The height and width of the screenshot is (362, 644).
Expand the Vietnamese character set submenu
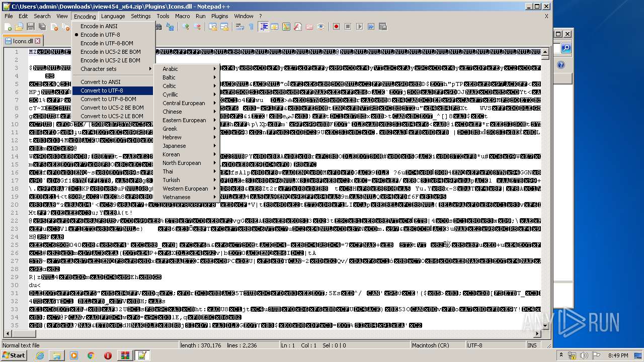pos(187,197)
